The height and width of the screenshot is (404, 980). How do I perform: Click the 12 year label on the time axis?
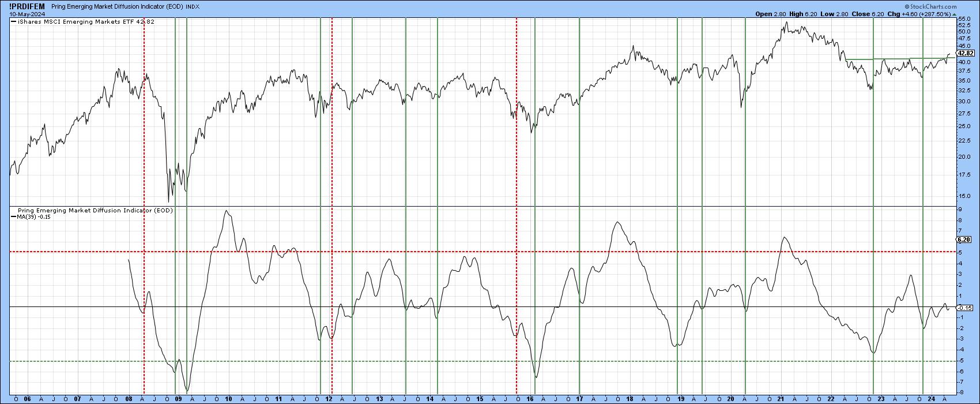pyautogui.click(x=329, y=399)
